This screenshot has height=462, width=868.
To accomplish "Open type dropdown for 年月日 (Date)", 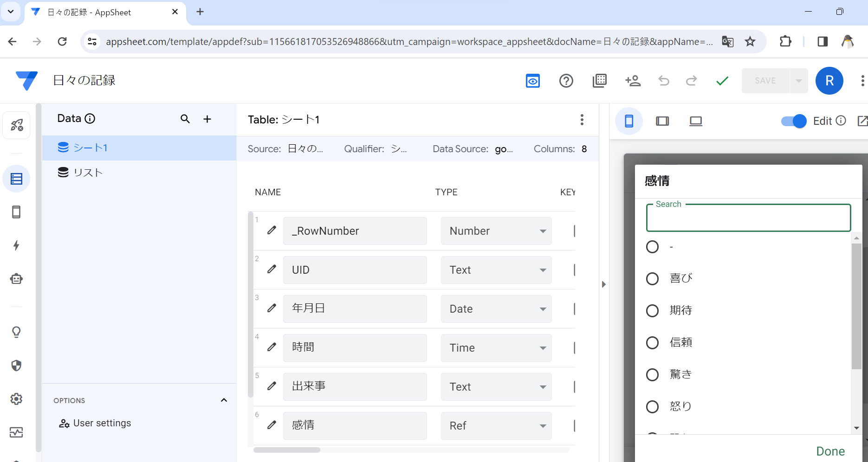I will point(496,309).
